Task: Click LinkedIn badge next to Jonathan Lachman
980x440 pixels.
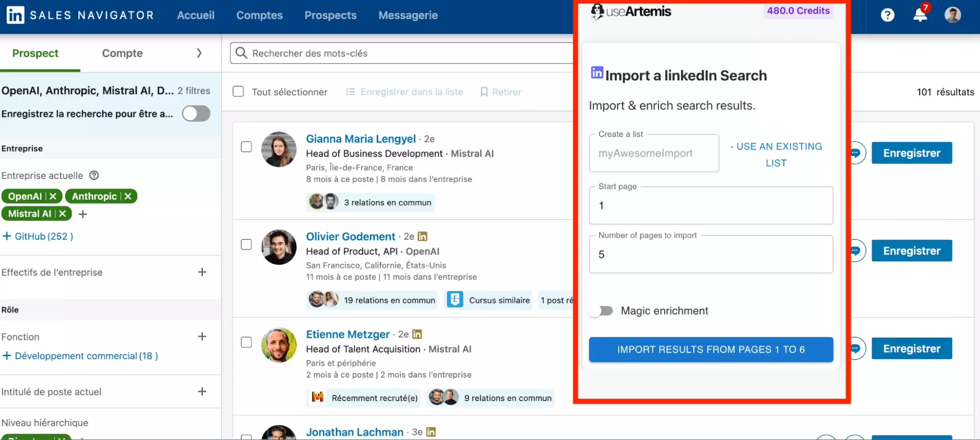Action: 431,432
